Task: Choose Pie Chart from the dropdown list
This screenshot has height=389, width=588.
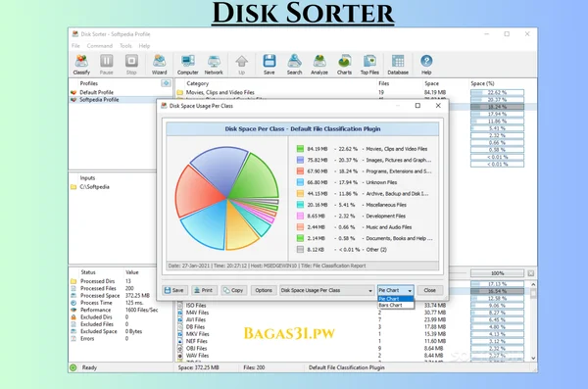Action: click(396, 299)
